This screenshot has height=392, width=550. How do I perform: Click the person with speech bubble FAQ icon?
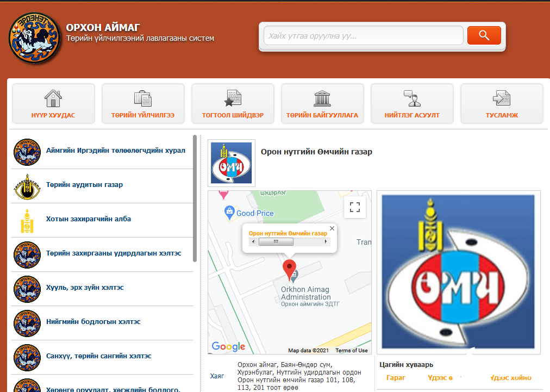tap(412, 98)
